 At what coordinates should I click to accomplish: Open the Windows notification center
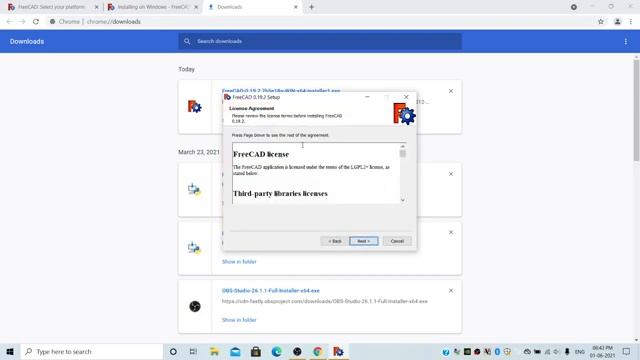click(x=627, y=351)
